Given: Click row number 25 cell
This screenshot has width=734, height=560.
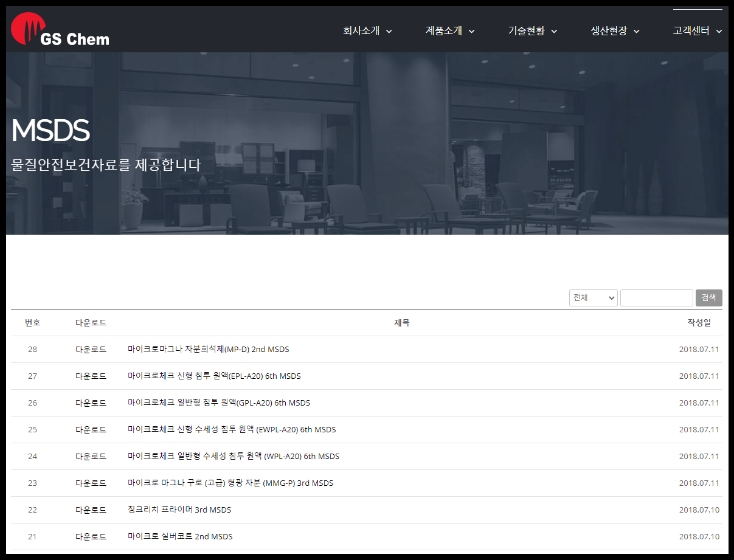Looking at the screenshot, I should point(32,430).
